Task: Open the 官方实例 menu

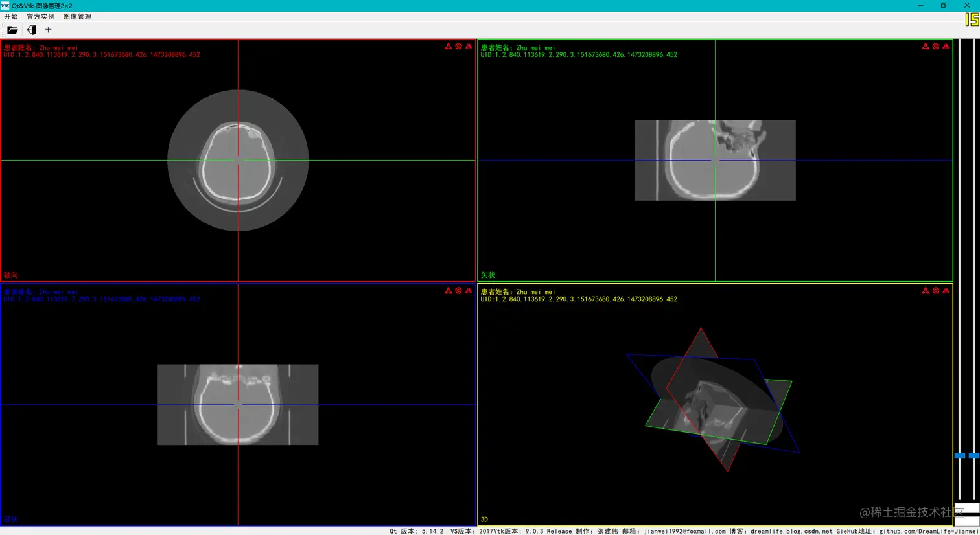Action: pyautogui.click(x=40, y=17)
